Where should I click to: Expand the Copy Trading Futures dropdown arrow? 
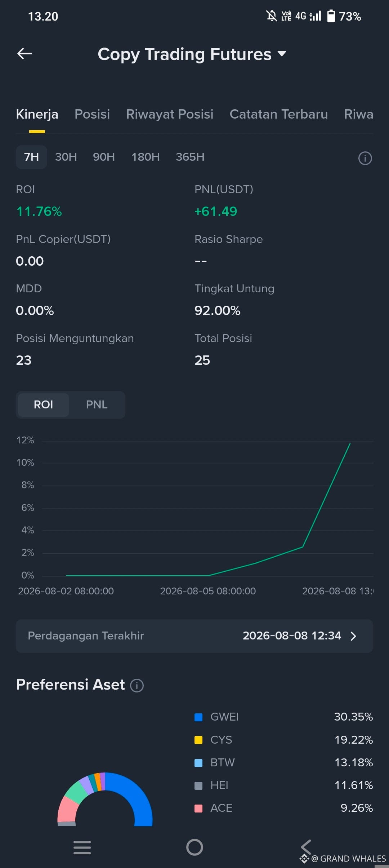[282, 54]
